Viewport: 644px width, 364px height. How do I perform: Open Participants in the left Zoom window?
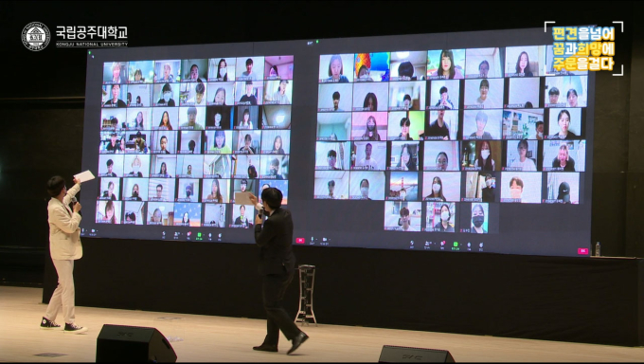pos(176,235)
